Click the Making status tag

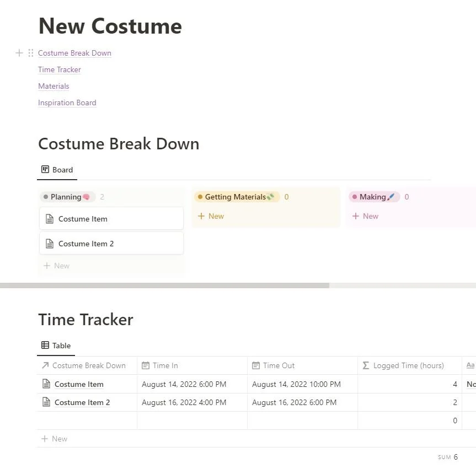click(374, 197)
